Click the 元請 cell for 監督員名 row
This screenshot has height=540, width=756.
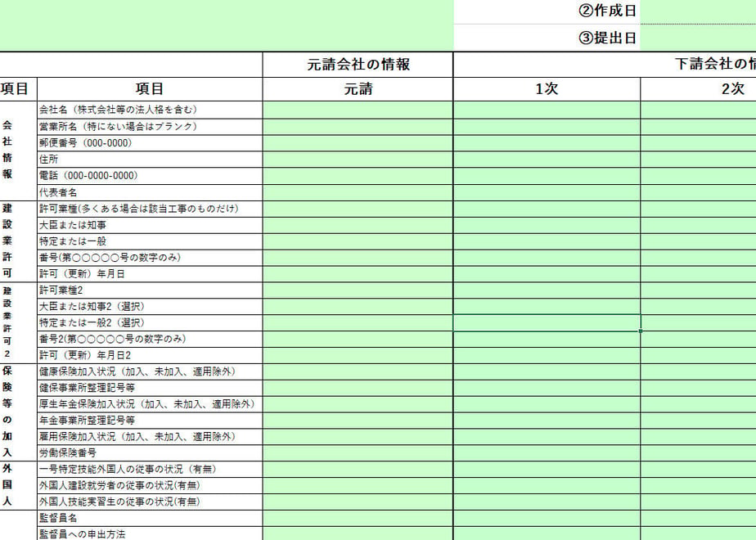pyautogui.click(x=358, y=518)
